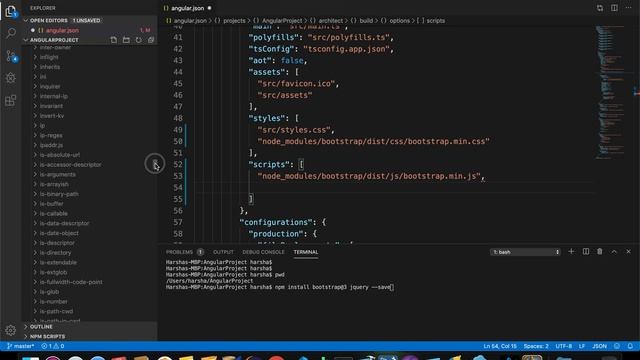
Task: Open the Source Control view
Action: [x=11, y=56]
